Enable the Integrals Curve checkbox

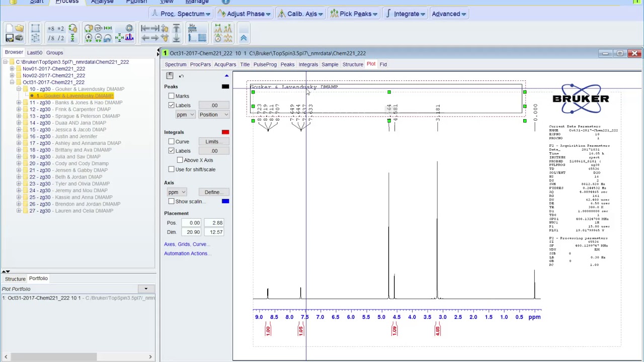tap(172, 142)
